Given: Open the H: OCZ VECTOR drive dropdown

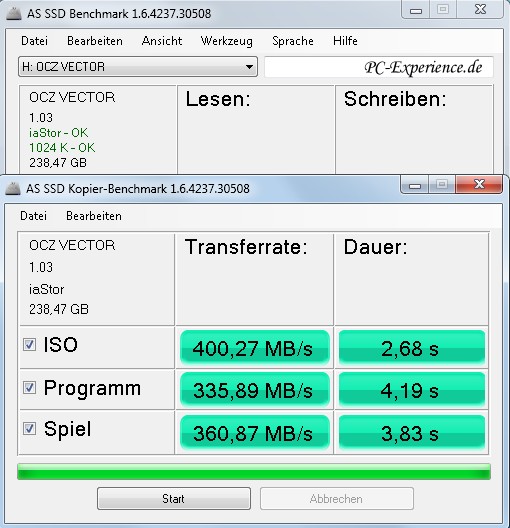Looking at the screenshot, I should click(138, 67).
